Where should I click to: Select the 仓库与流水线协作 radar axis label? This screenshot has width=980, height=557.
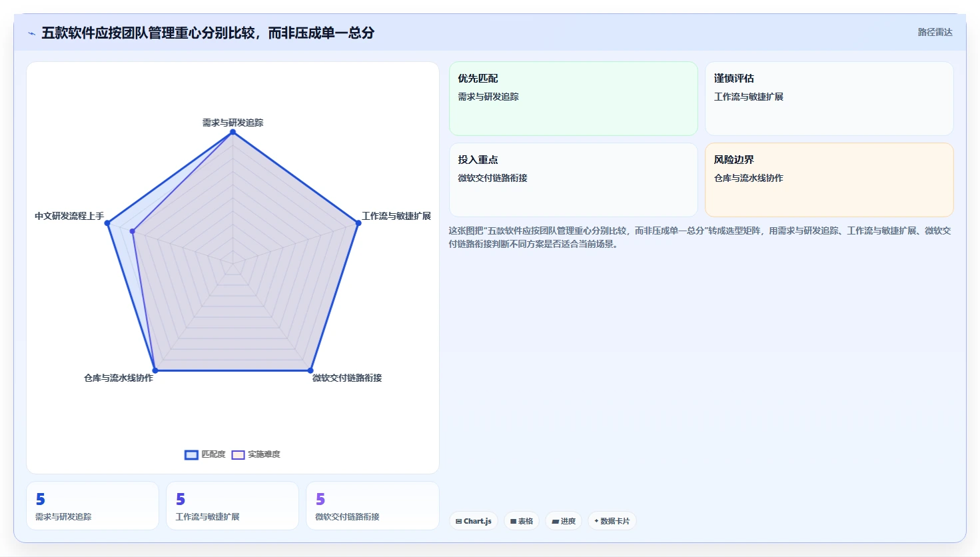tap(119, 378)
